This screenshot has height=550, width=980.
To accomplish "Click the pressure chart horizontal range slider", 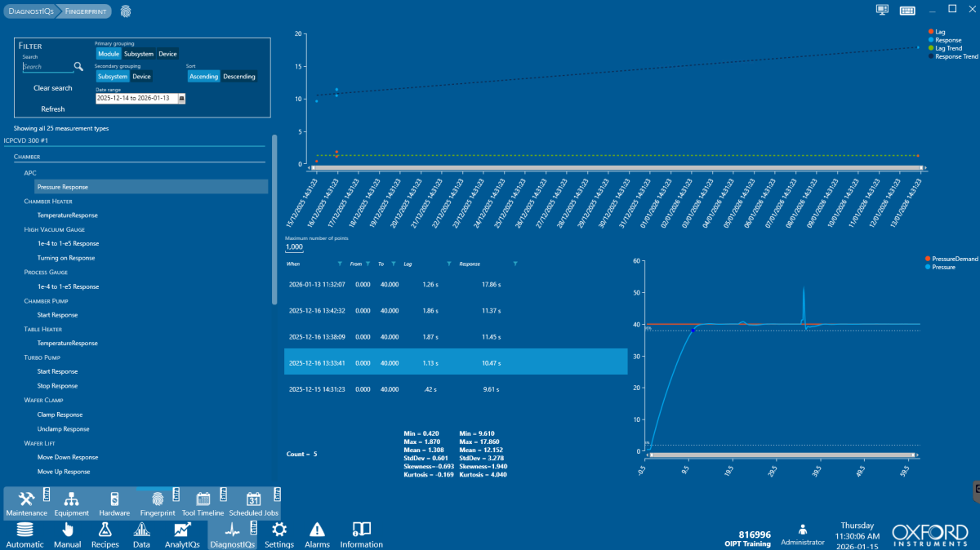I will 782,455.
